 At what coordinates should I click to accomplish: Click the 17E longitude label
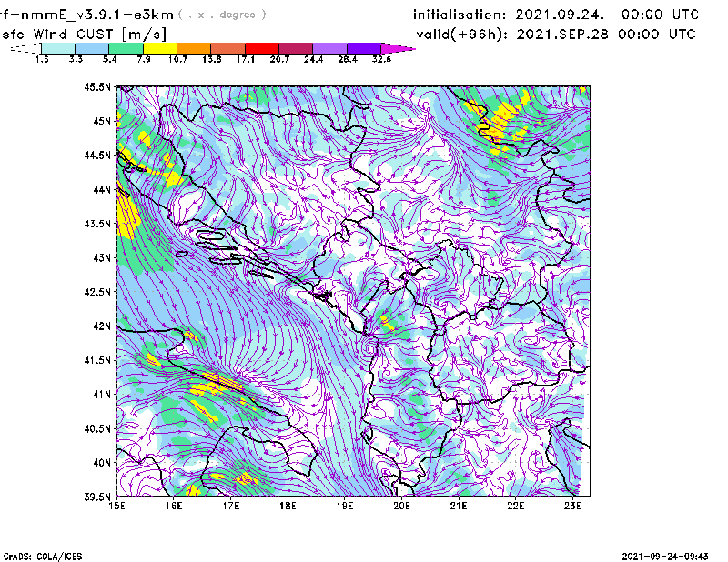pos(231,506)
